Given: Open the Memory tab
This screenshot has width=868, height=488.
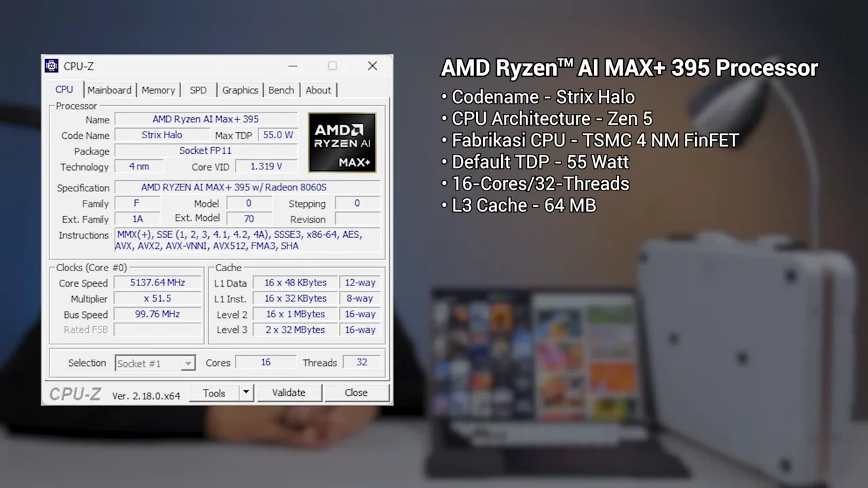Looking at the screenshot, I should tap(158, 90).
